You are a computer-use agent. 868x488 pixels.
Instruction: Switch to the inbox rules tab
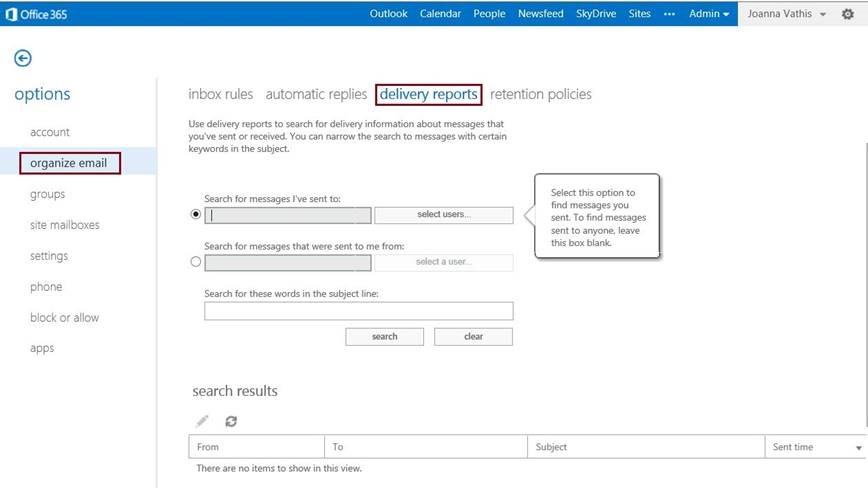pos(220,94)
